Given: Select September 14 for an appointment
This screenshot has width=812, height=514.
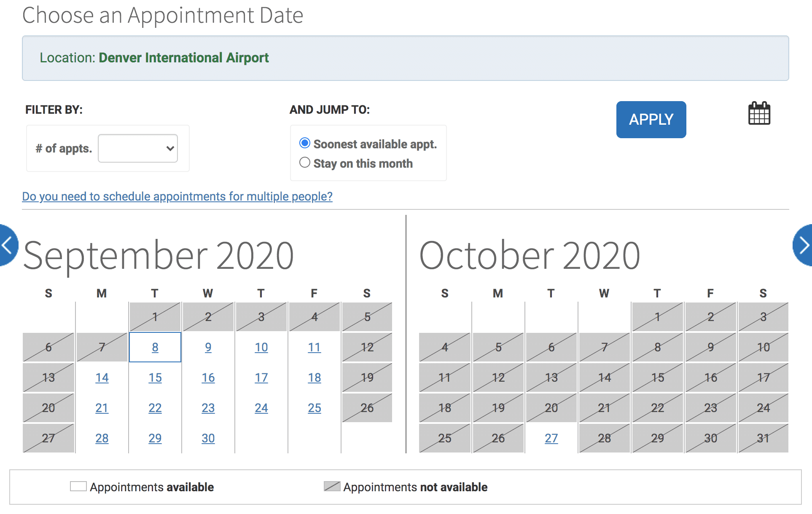Looking at the screenshot, I should pos(102,377).
